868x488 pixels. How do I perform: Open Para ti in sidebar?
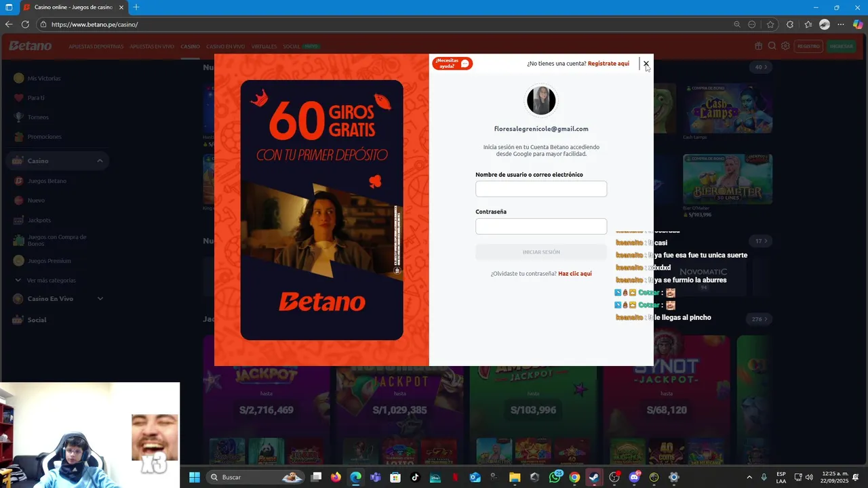36,98
